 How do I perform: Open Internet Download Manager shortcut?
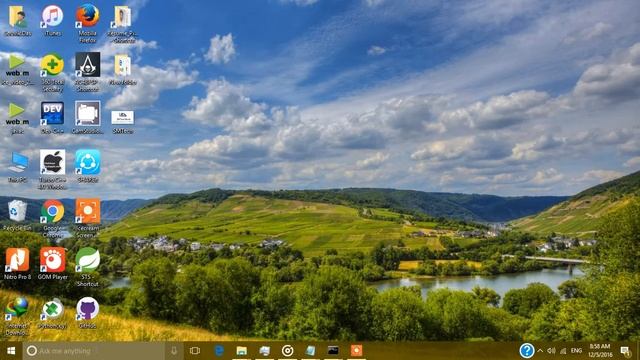[17, 316]
